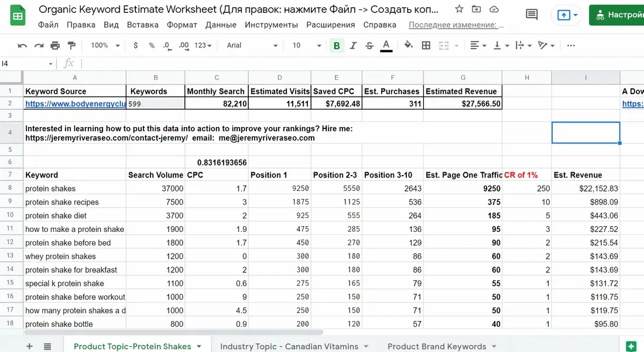
Task: Click the merge cells icon
Action: pos(444,46)
